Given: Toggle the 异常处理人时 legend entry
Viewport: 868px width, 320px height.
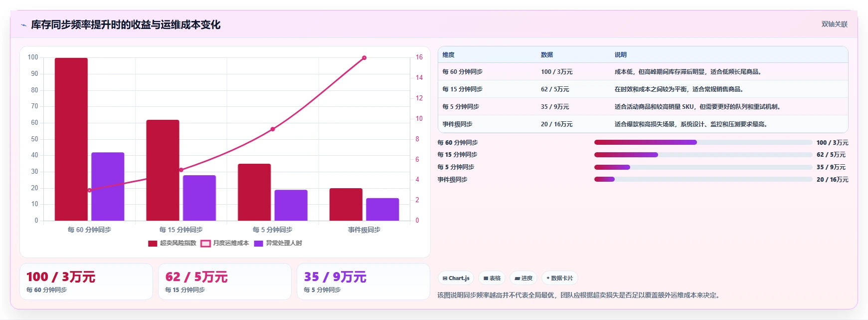Looking at the screenshot, I should click(278, 243).
